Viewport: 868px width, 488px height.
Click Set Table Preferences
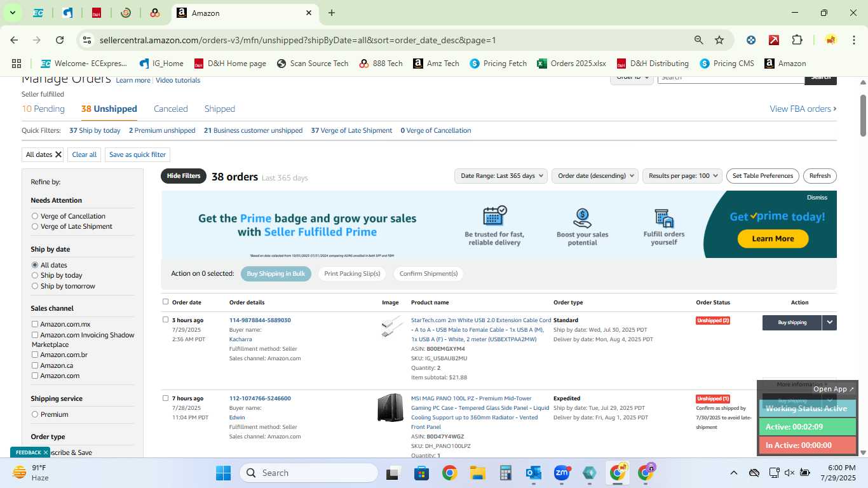(x=763, y=176)
